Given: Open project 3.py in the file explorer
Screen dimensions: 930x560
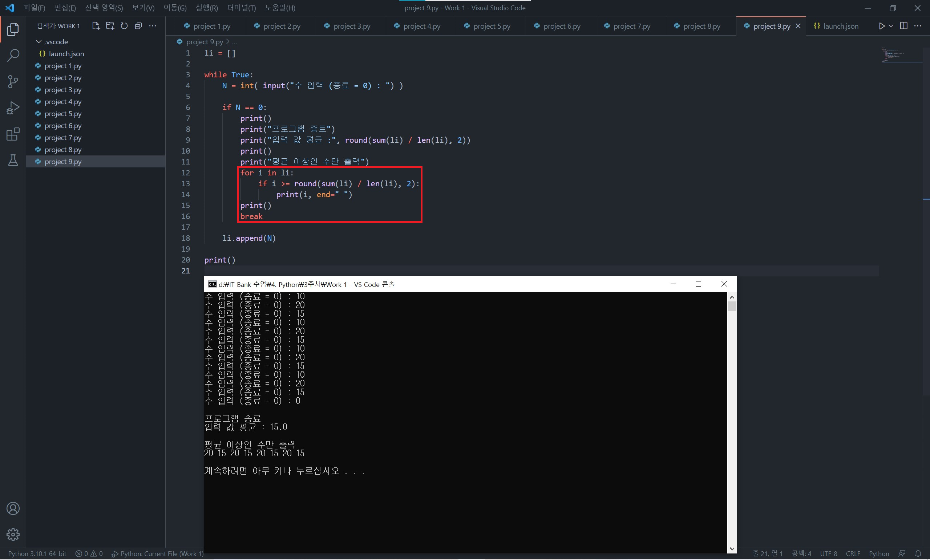Looking at the screenshot, I should click(x=62, y=90).
